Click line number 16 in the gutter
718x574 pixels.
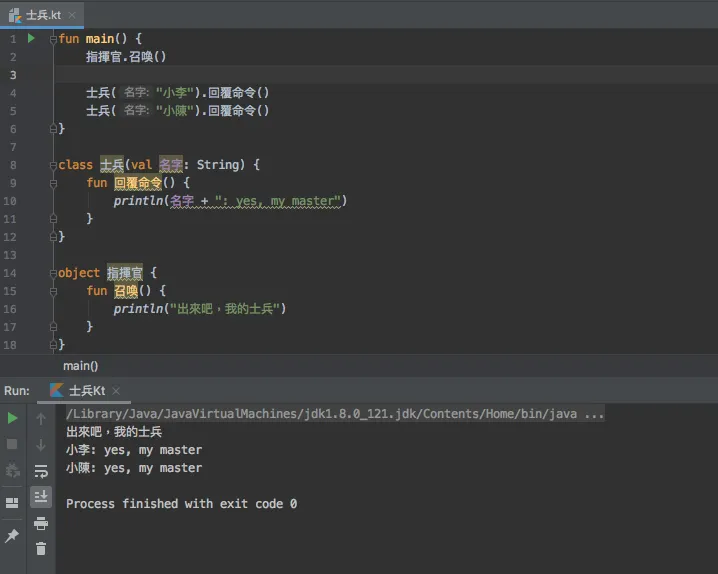pos(10,309)
